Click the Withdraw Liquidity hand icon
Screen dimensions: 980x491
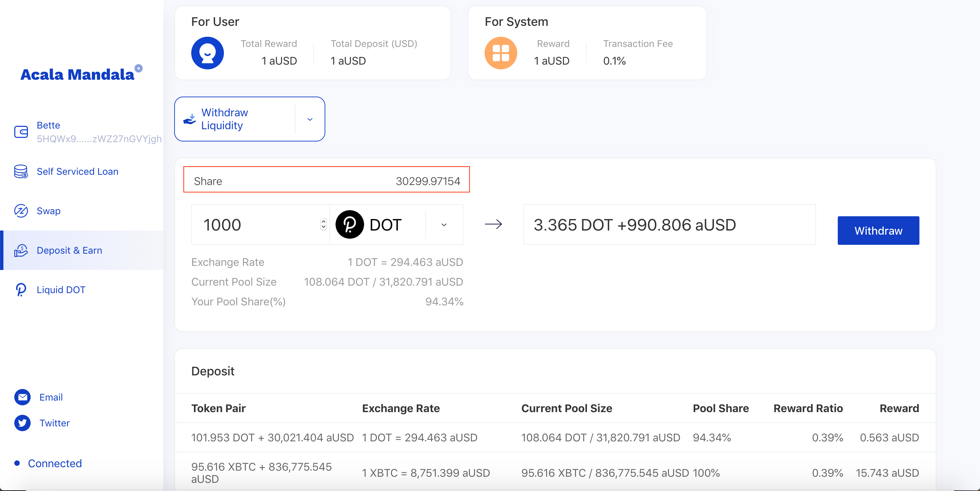point(190,119)
